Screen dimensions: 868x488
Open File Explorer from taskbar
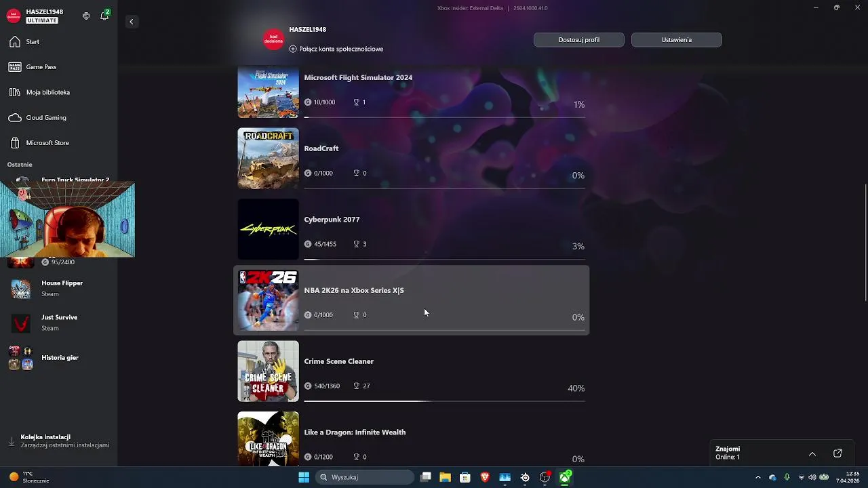tap(445, 477)
